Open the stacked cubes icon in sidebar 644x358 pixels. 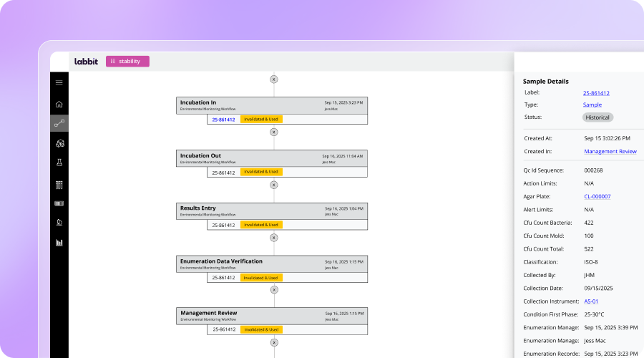pyautogui.click(x=60, y=143)
